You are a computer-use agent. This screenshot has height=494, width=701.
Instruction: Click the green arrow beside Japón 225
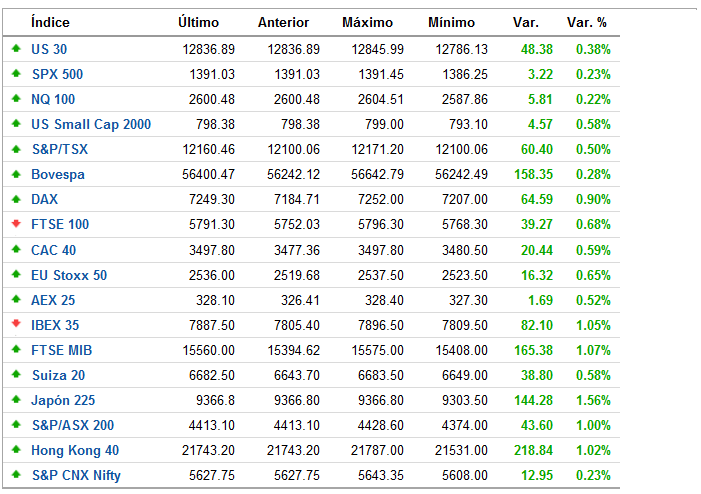point(16,400)
